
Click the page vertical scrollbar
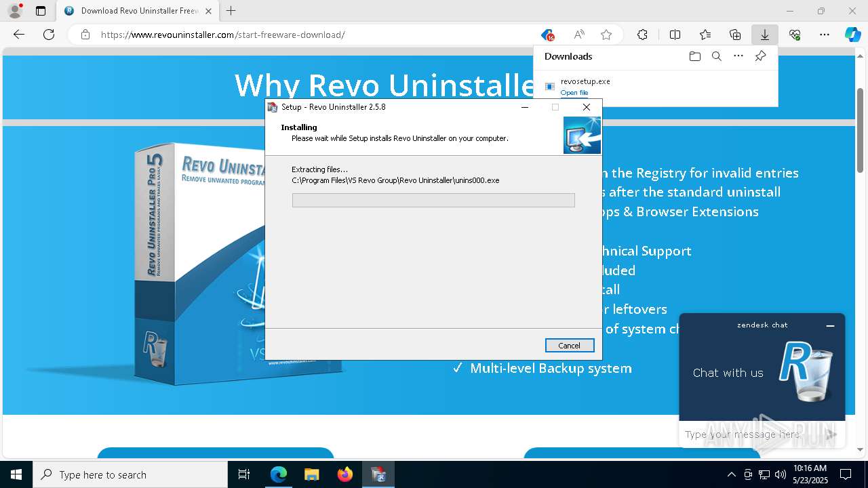(861, 130)
